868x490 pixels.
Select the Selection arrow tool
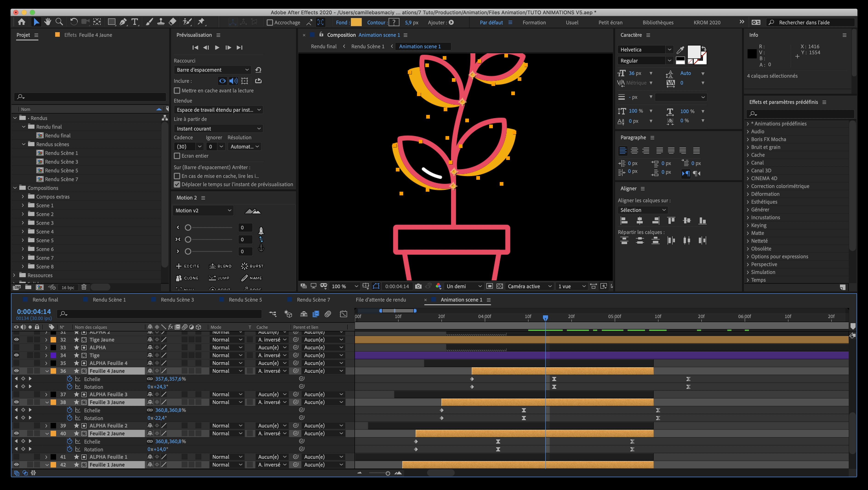(x=36, y=22)
